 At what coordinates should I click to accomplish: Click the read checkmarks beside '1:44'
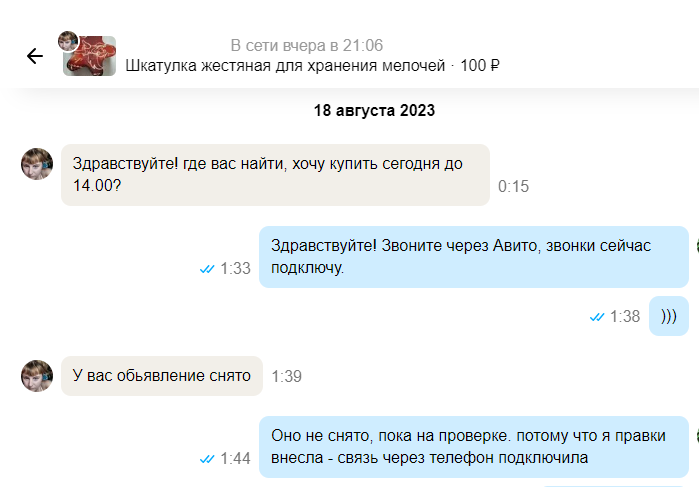(207, 459)
